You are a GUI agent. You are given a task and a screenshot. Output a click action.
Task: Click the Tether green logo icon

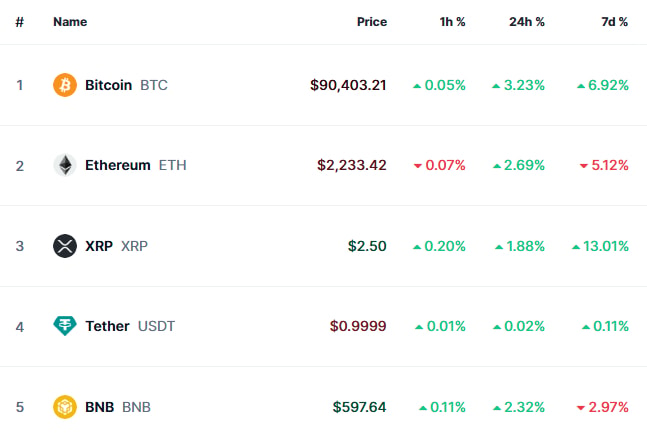pos(65,326)
